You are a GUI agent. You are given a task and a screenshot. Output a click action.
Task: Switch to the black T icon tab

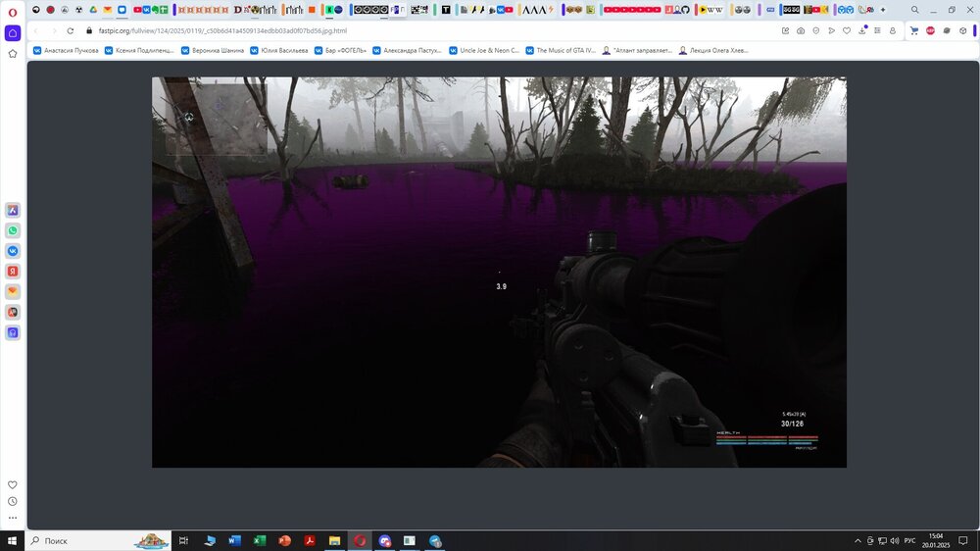pyautogui.click(x=446, y=10)
